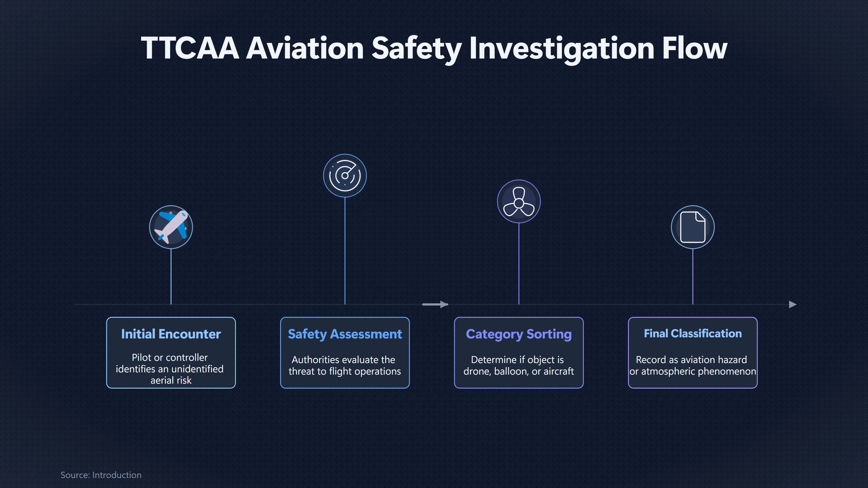Click the arrowhead at the timeline's right end

coord(793,305)
